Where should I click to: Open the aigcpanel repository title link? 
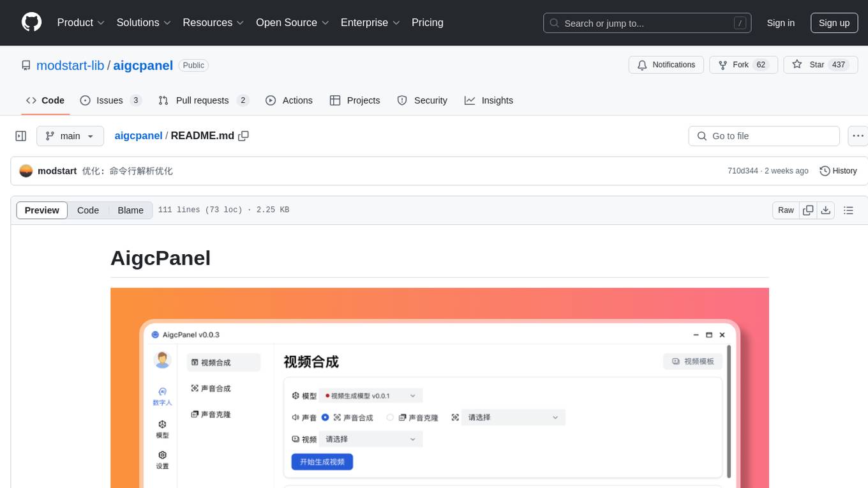pos(143,65)
